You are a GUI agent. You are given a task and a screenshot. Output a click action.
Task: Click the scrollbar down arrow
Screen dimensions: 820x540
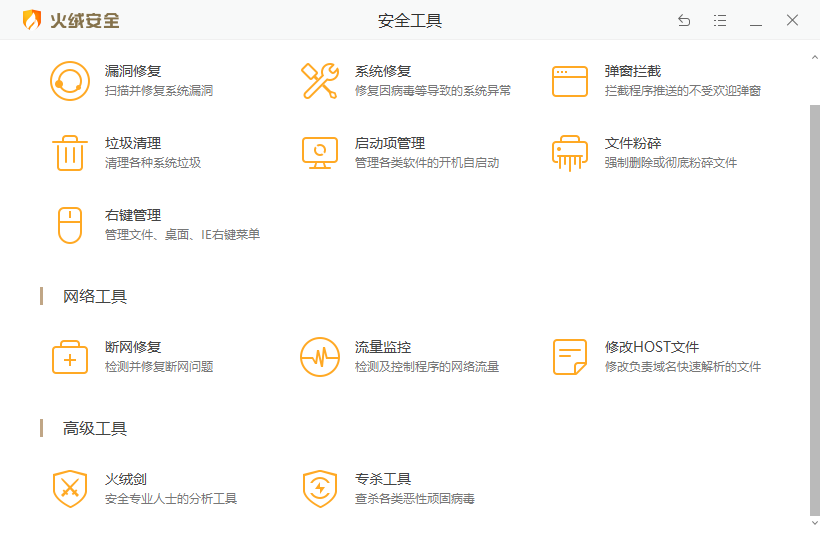pyautogui.click(x=815, y=522)
